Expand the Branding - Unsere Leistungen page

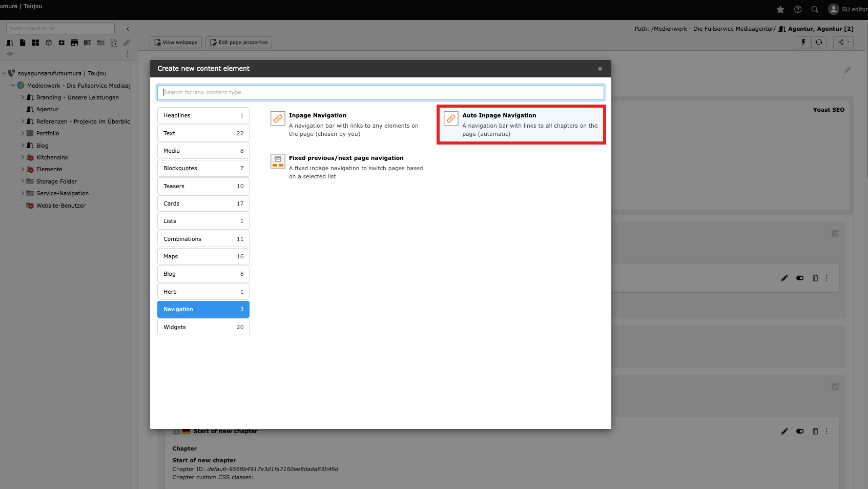(23, 97)
